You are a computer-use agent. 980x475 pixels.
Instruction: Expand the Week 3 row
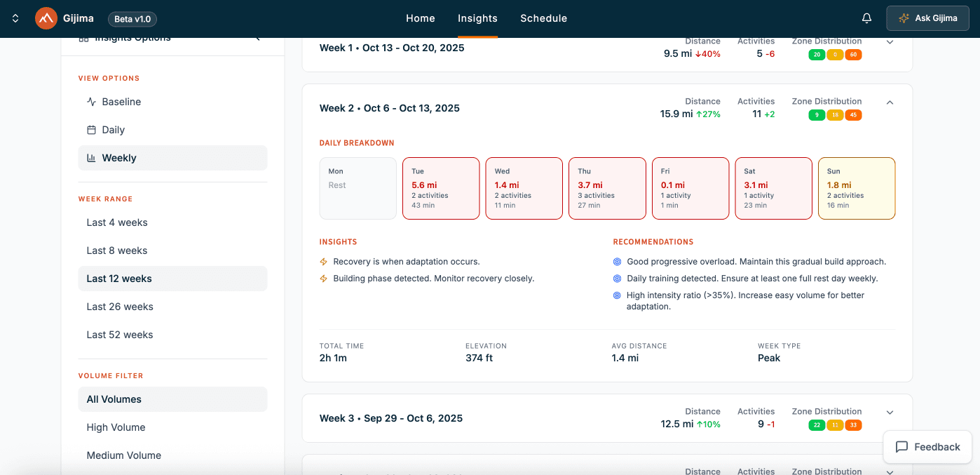[x=890, y=413]
